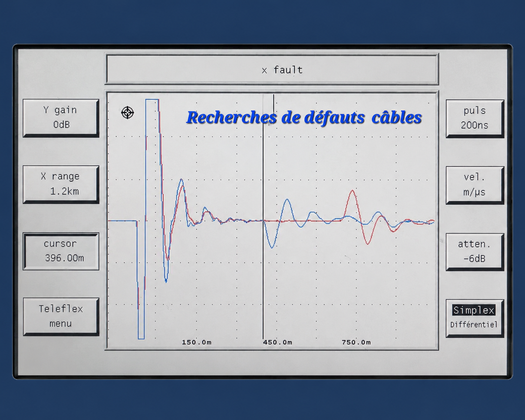Screen dimensions: 525x420
Task: Click the atten. -6dB button
Action: [x=474, y=252]
